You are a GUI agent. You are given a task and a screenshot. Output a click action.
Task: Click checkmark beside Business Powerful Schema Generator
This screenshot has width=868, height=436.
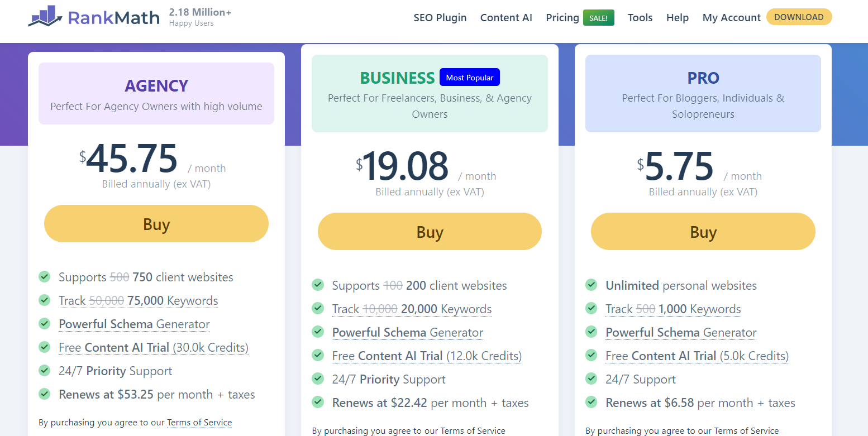318,332
